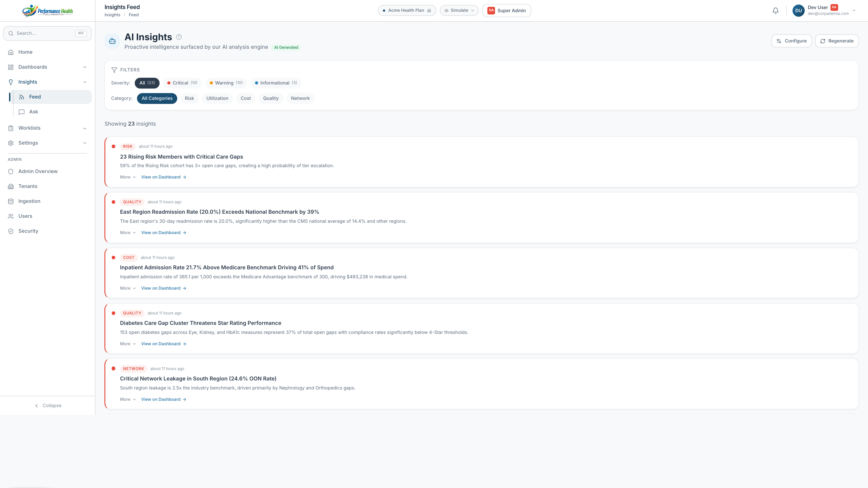Select the Utilization category chip
The height and width of the screenshot is (488, 868).
tap(217, 98)
